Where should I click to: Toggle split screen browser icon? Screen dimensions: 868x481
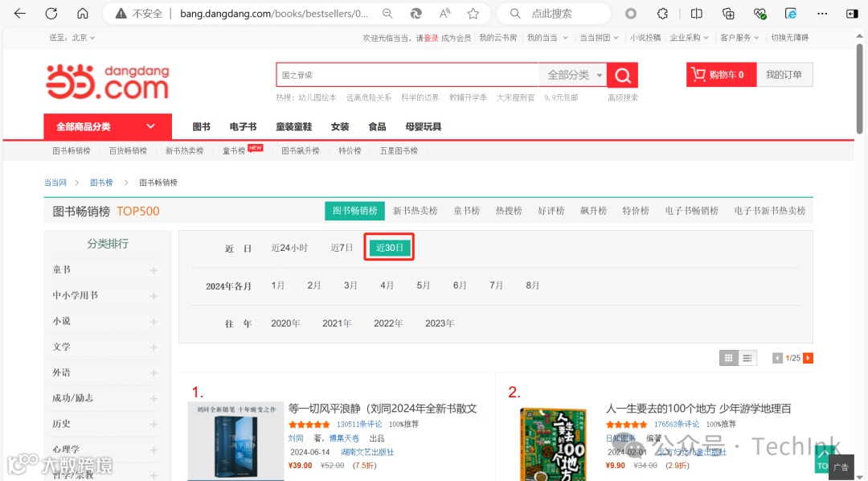(696, 14)
